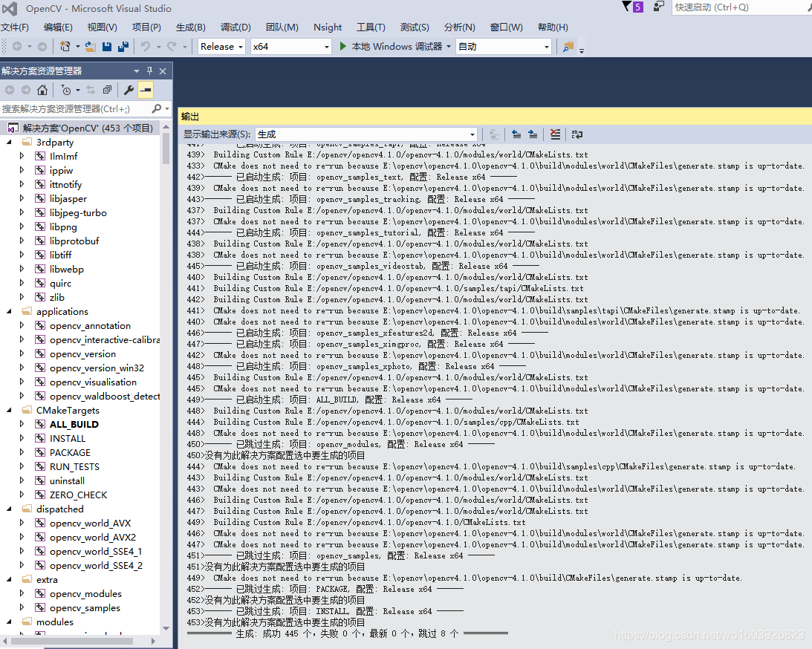Click the navigate backward toolbar icon

point(17,47)
